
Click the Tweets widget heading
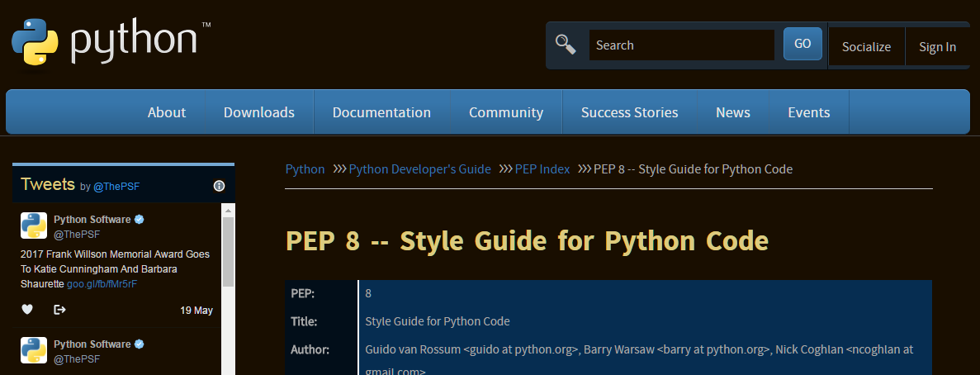pos(48,184)
